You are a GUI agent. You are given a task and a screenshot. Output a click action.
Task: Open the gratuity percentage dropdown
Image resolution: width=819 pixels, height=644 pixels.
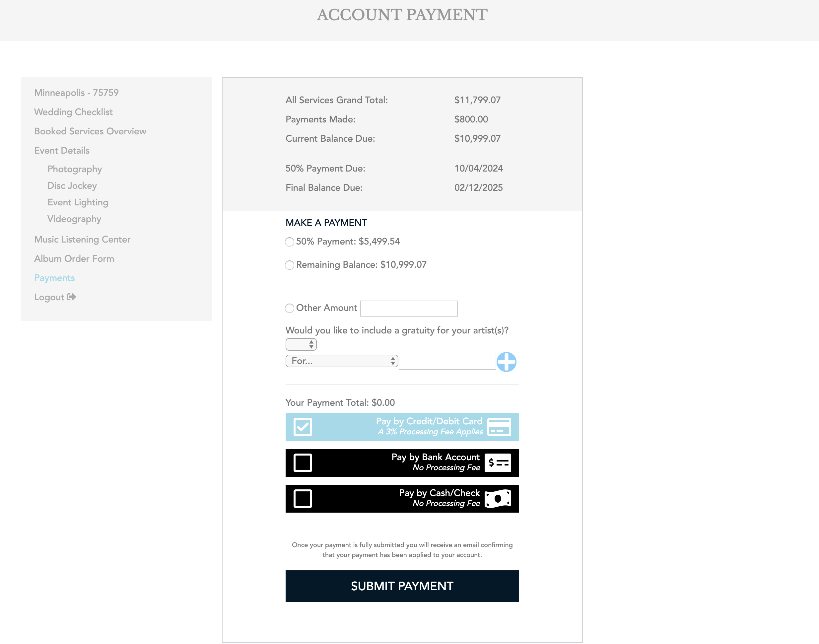pos(301,344)
